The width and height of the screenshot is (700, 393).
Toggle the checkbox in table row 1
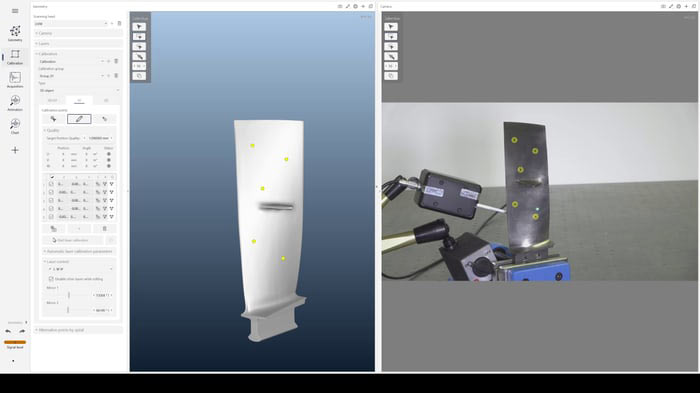[x=51, y=184]
